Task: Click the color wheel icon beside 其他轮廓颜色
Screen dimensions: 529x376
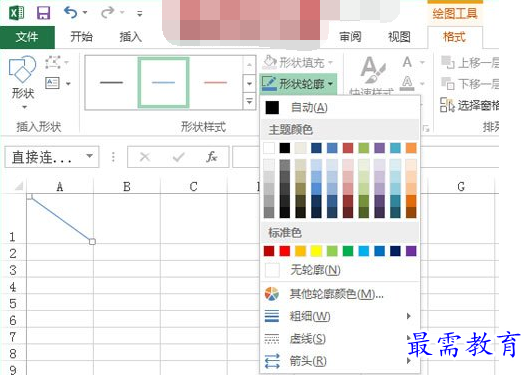Action: [x=272, y=294]
